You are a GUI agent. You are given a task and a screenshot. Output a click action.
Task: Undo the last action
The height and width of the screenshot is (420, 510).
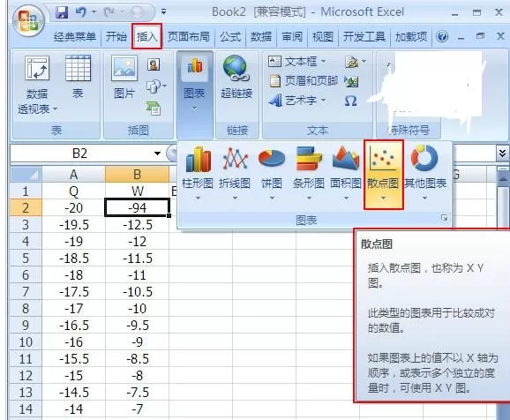[x=80, y=12]
